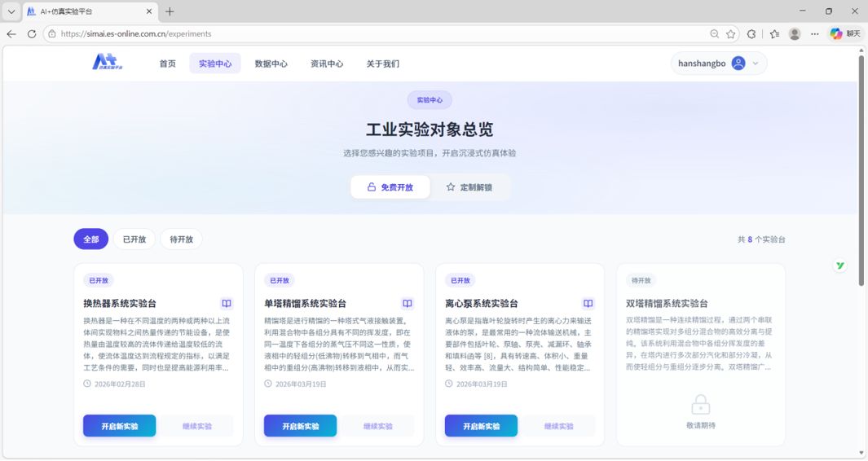Image resolution: width=868 pixels, height=461 pixels.
Task: Click the page vertical scrollbar thumb
Action: [x=861, y=170]
